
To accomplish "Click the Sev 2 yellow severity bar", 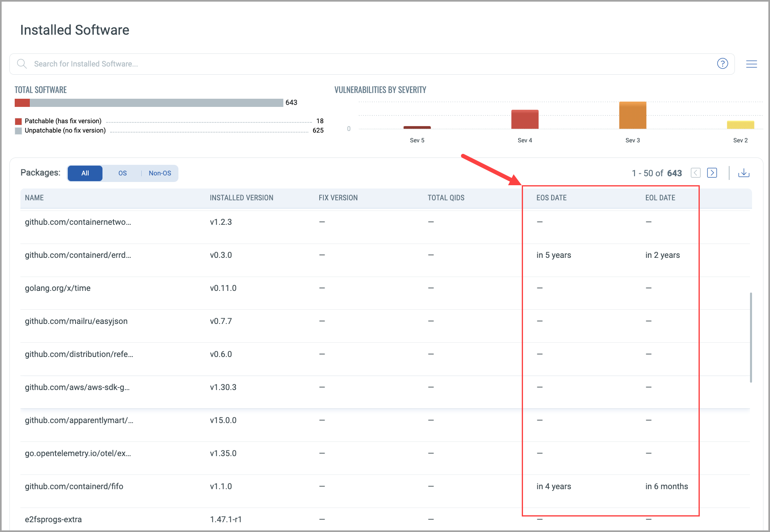I will 740,125.
